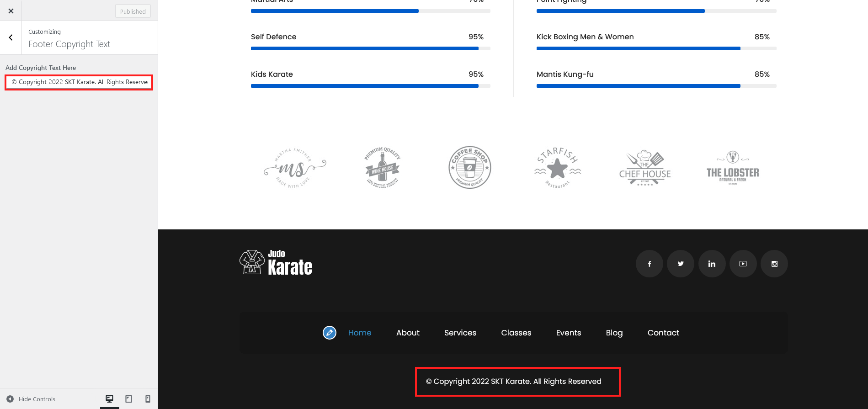Switch to desktop preview mode

click(110, 399)
